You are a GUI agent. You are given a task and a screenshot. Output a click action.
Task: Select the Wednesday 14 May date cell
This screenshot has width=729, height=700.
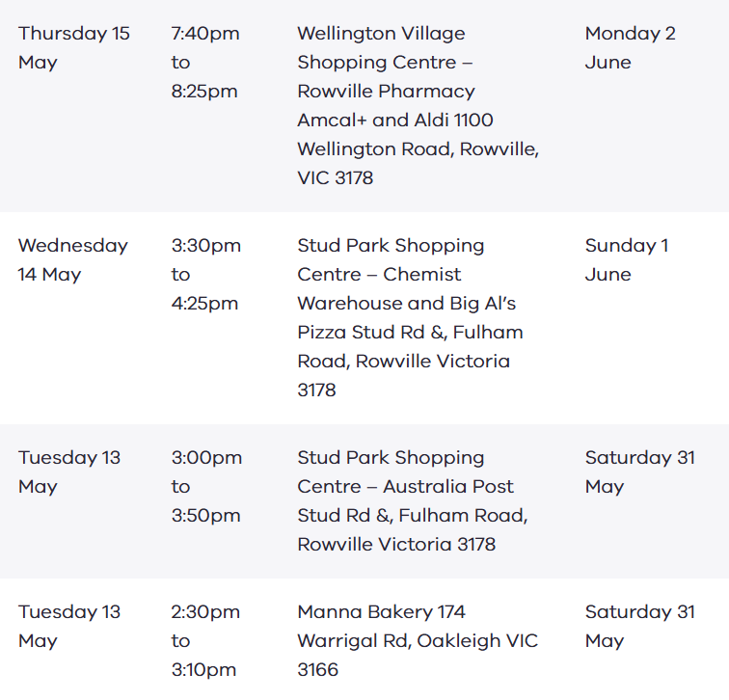[x=73, y=259]
